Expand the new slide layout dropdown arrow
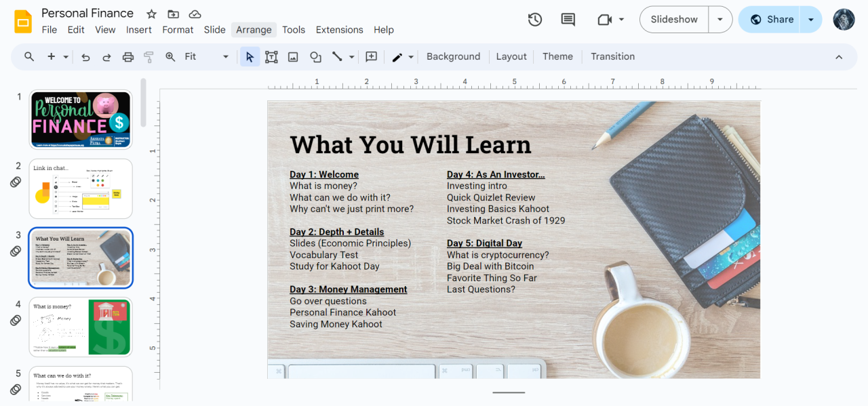 pos(66,57)
